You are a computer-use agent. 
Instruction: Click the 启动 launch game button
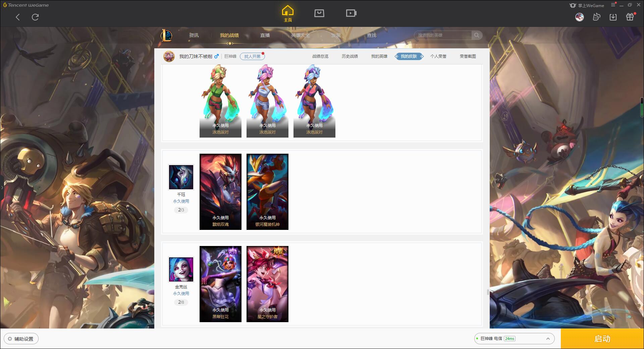point(602,339)
